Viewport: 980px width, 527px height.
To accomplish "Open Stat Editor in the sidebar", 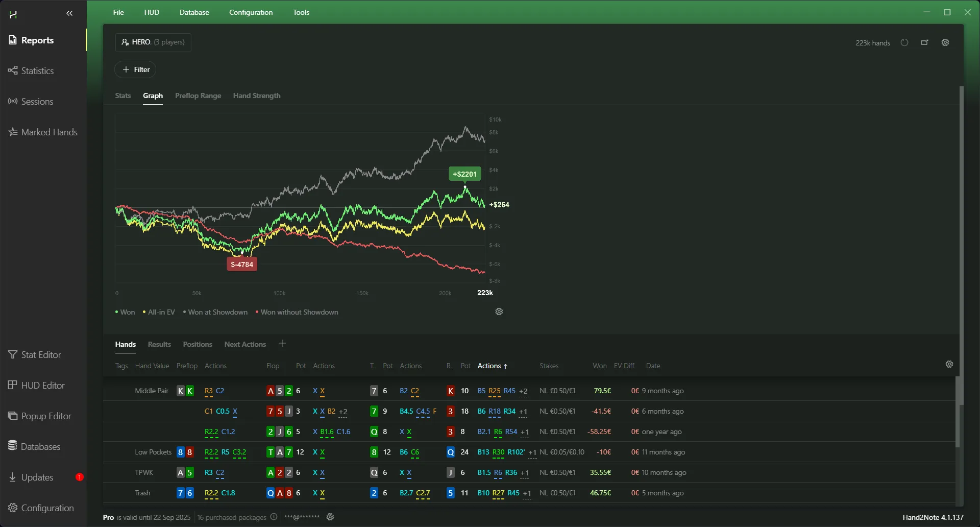I will click(41, 354).
